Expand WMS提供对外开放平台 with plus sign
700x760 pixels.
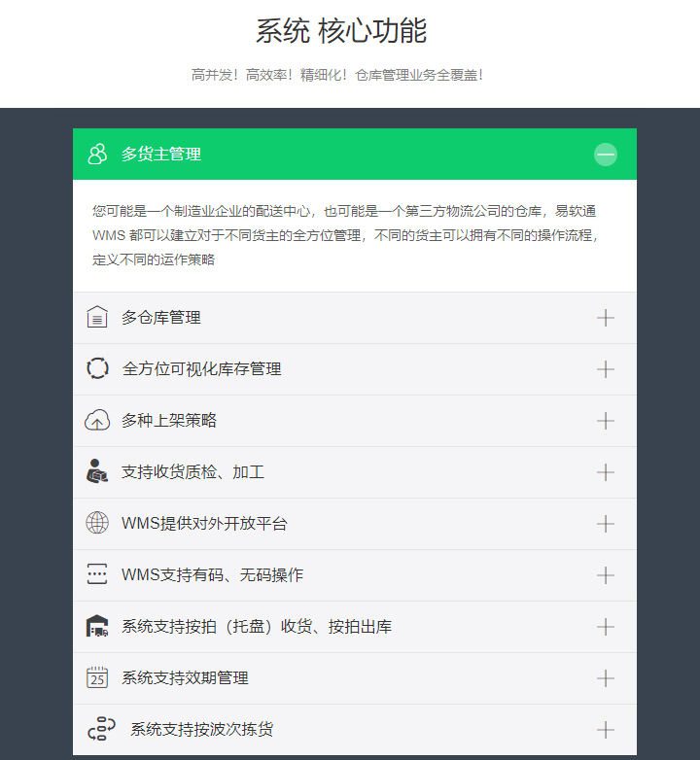coord(606,524)
